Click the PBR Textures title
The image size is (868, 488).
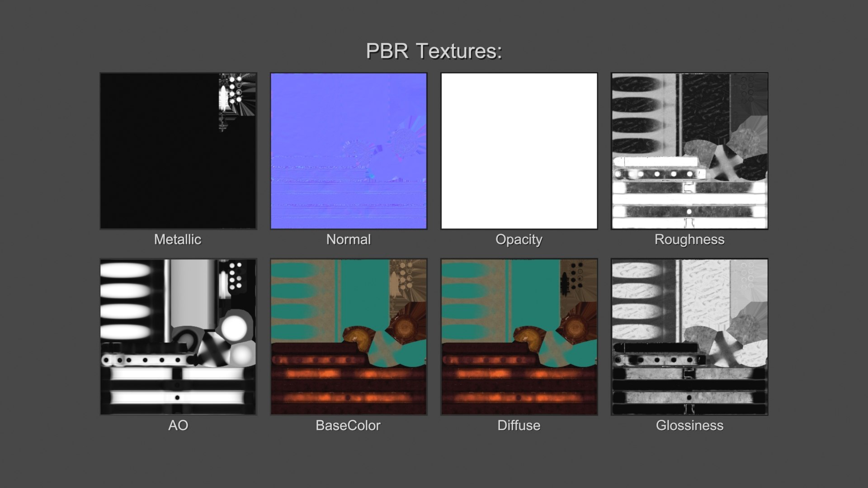(434, 51)
